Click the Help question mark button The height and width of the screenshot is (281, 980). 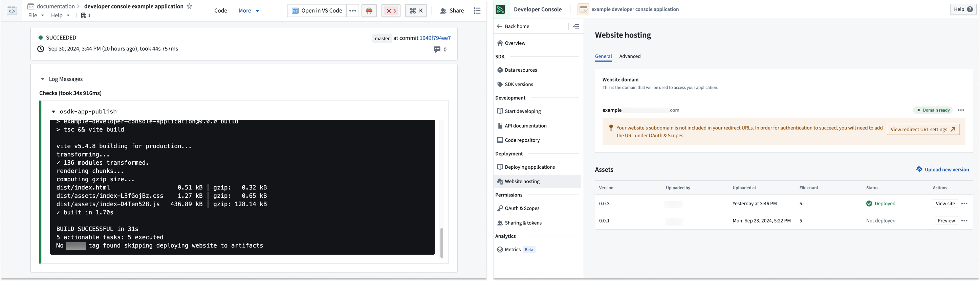(963, 9)
